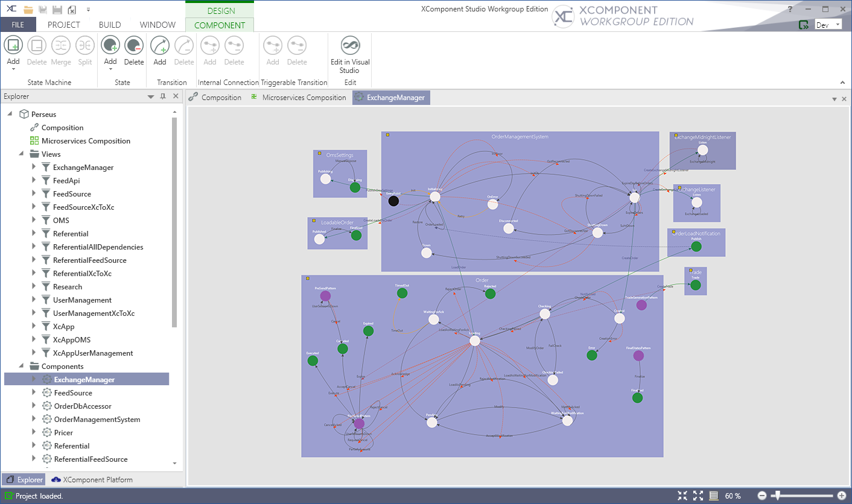This screenshot has height=504, width=852.
Task: Add a new state machine
Action: click(x=13, y=51)
